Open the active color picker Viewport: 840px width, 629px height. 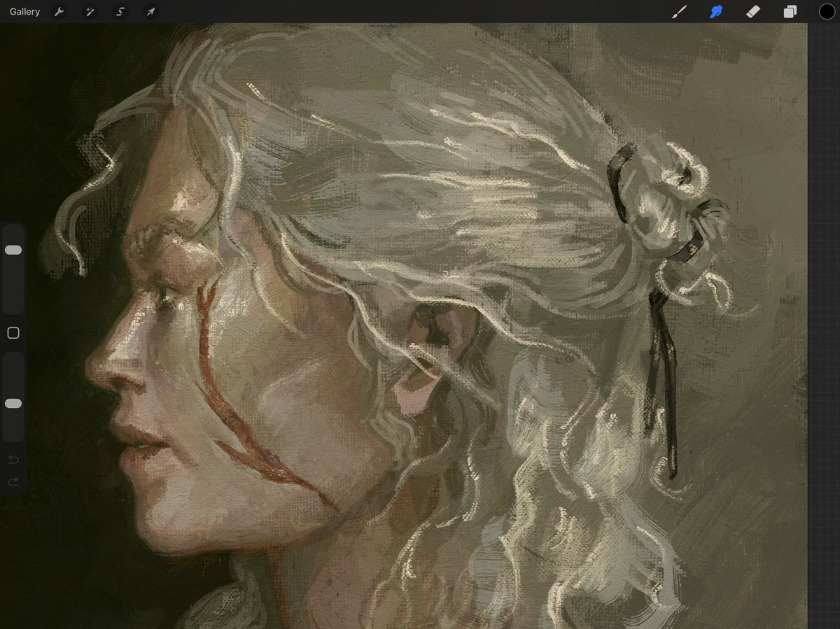[x=827, y=12]
